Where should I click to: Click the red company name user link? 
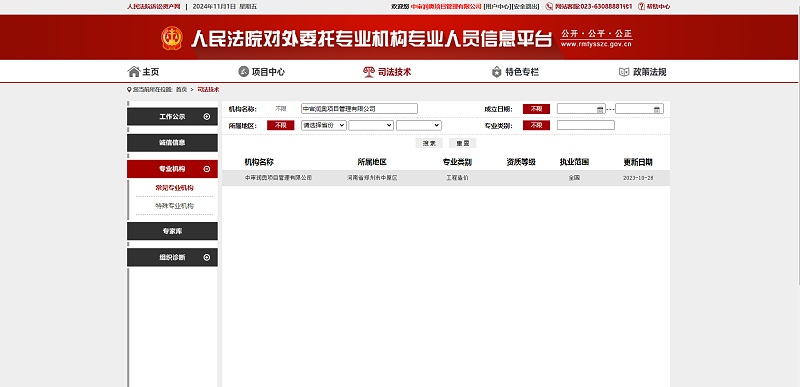[446, 7]
